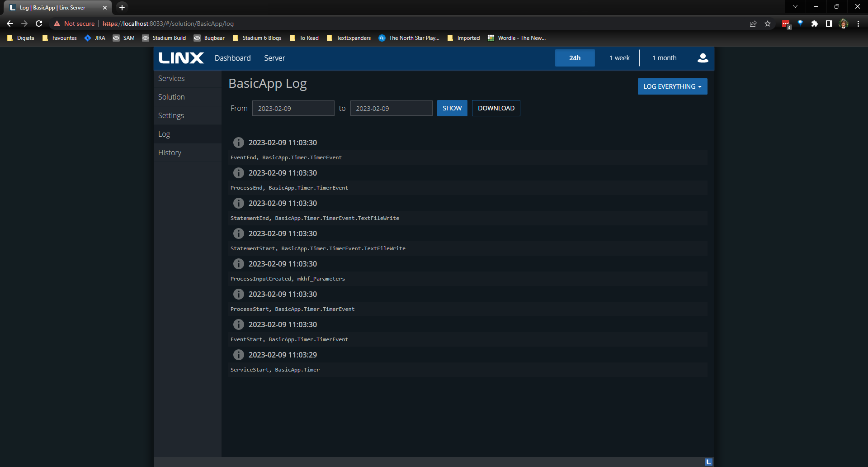Image resolution: width=868 pixels, height=467 pixels.
Task: Click info icon for StatementStart log entry
Action: coord(239,233)
